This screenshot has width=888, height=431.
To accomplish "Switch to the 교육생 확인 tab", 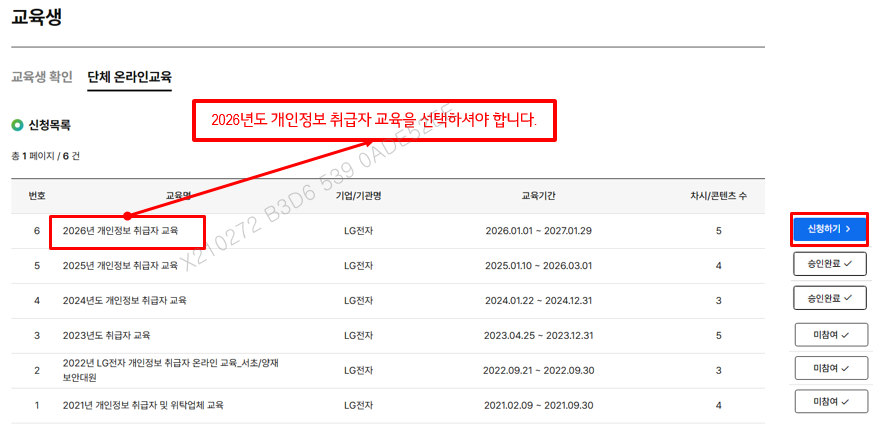I will 42,76.
